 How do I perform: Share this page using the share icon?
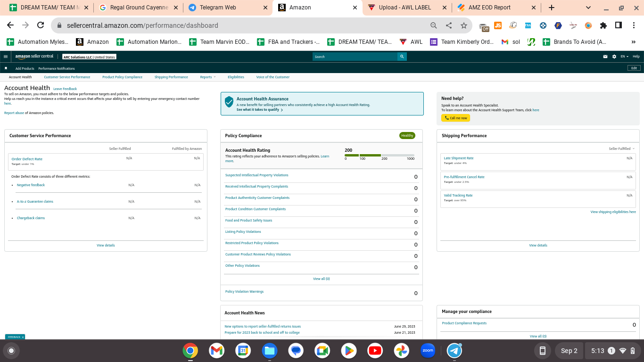449,25
